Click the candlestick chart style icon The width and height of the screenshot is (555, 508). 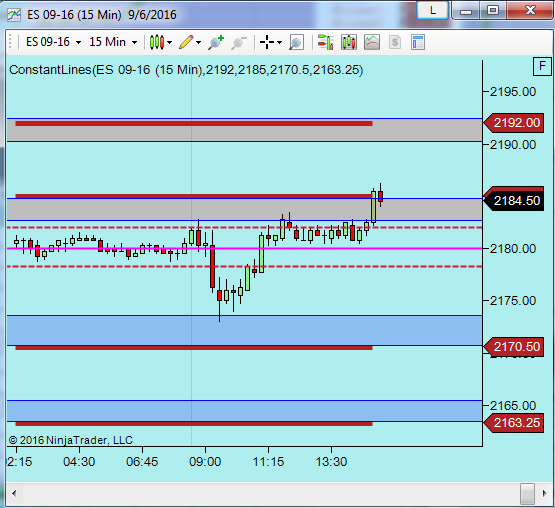coord(156,42)
